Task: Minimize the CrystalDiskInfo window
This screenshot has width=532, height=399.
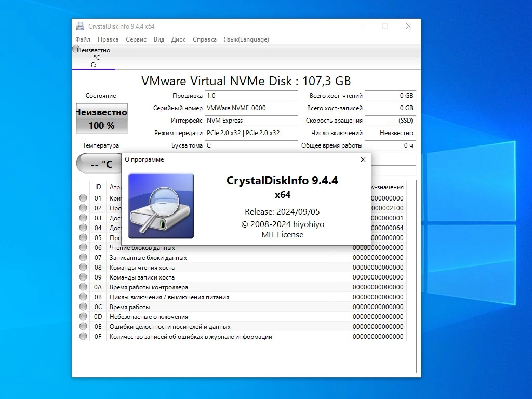Action: 362,26
